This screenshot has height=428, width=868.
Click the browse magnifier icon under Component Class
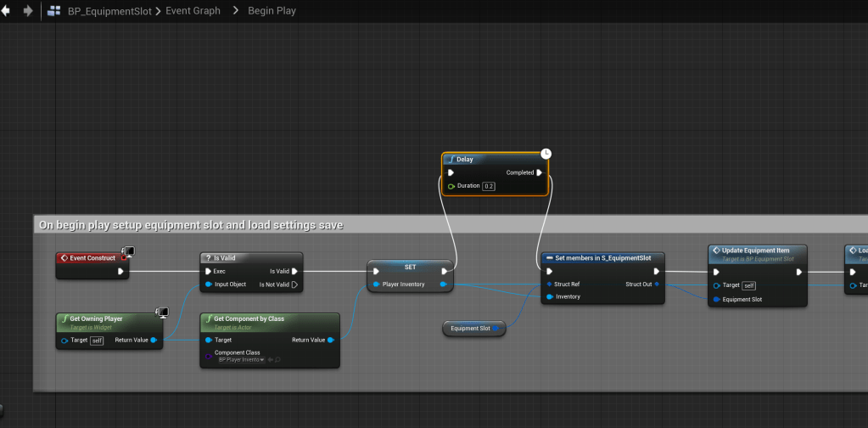277,360
